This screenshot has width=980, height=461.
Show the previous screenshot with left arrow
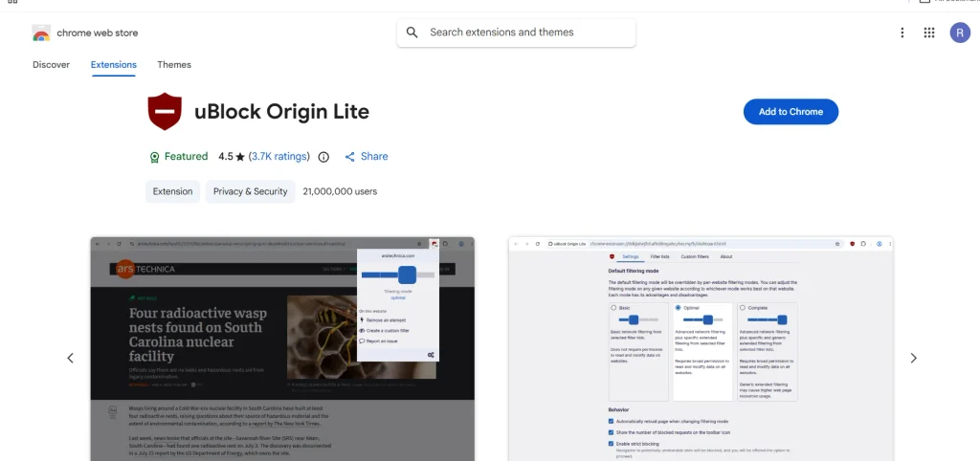click(70, 358)
